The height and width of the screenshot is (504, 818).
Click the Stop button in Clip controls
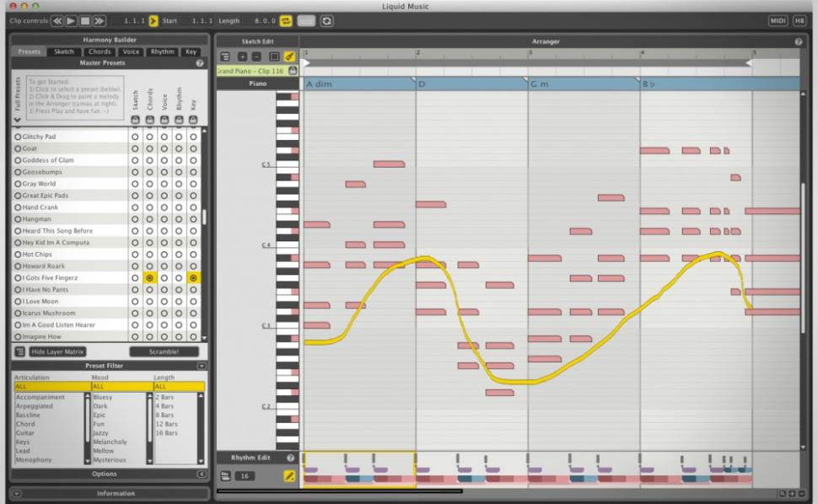85,19
